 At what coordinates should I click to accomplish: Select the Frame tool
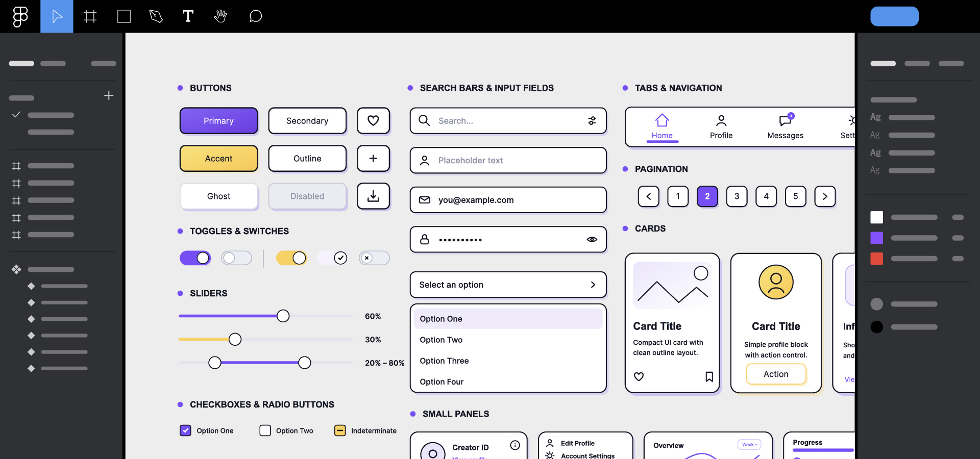pos(90,16)
